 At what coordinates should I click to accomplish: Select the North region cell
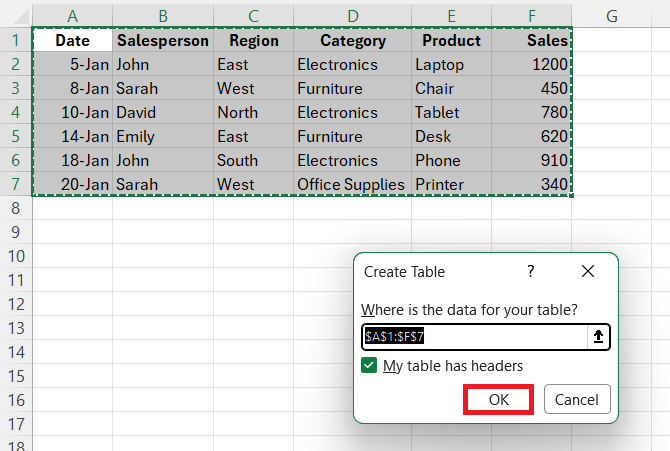(253, 112)
